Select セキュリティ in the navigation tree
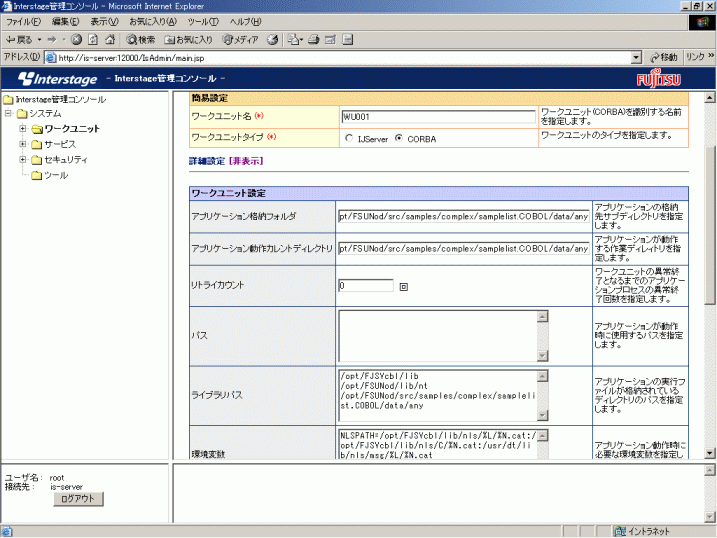This screenshot has height=538, width=717. [66, 160]
